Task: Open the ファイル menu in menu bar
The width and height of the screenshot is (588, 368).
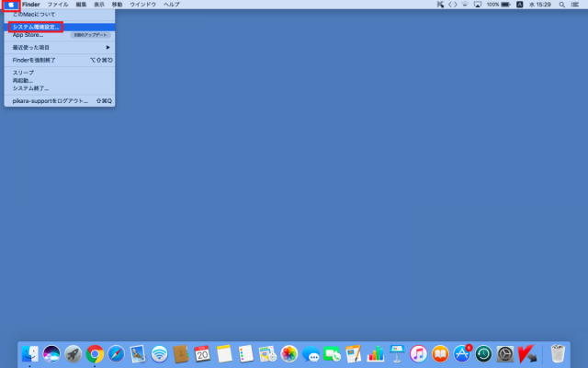Action: (x=58, y=5)
